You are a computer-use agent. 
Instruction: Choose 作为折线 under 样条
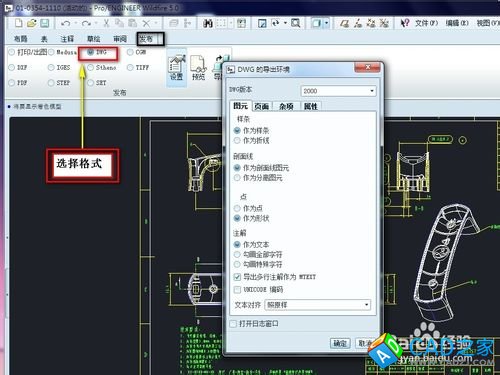(252, 141)
